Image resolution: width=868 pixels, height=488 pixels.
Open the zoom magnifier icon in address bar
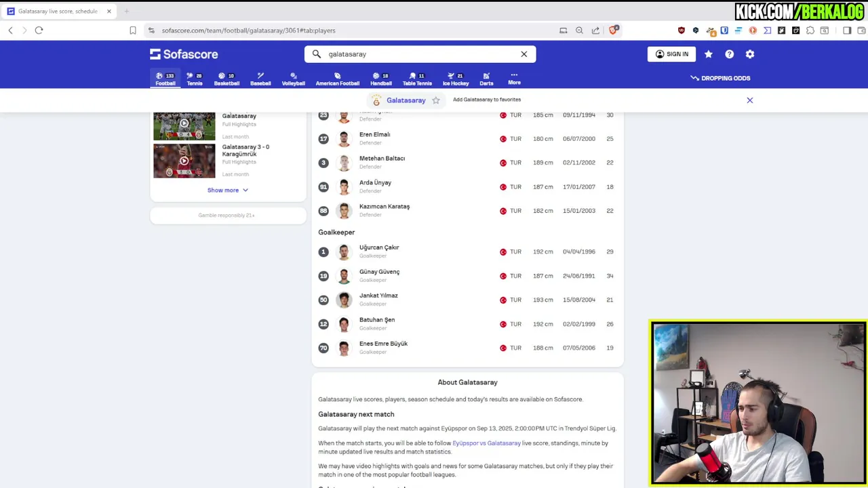[x=579, y=30]
